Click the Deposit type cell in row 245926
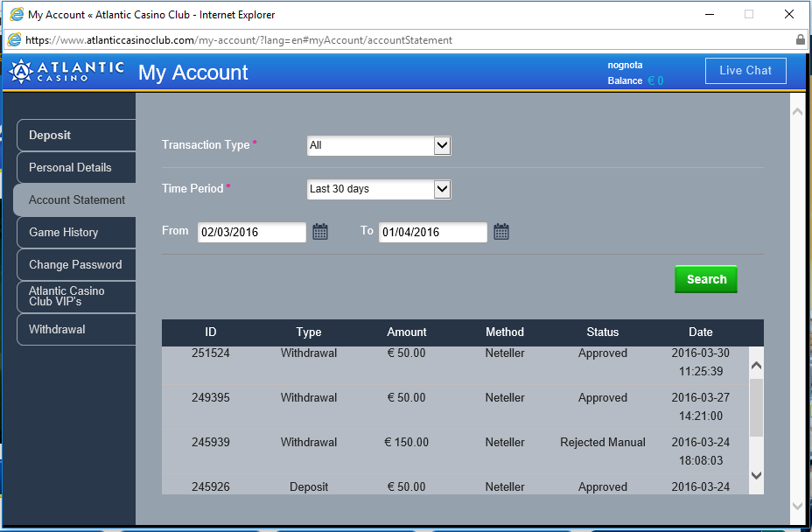Viewport: 812px width, 532px height. [309, 486]
